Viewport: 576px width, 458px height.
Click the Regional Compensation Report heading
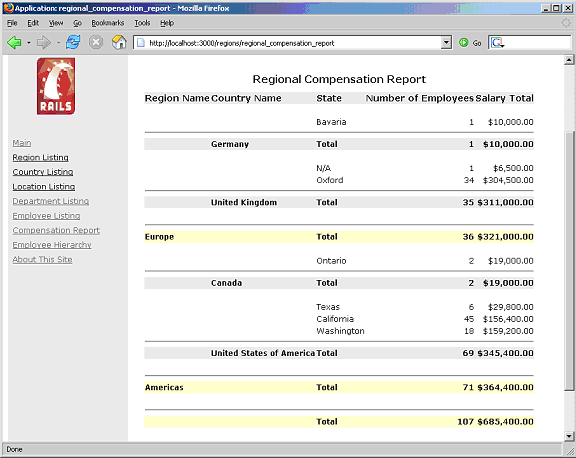339,79
